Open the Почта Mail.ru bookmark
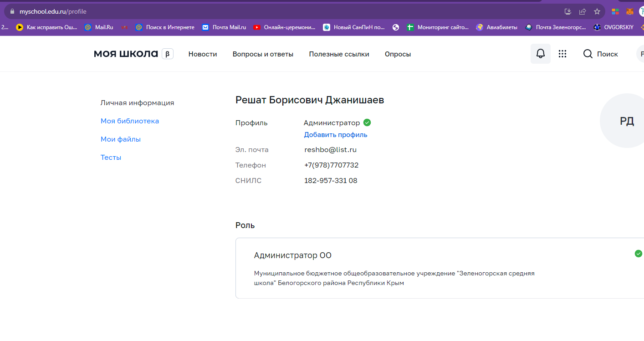Image resolution: width=644 pixels, height=341 pixels. (224, 27)
